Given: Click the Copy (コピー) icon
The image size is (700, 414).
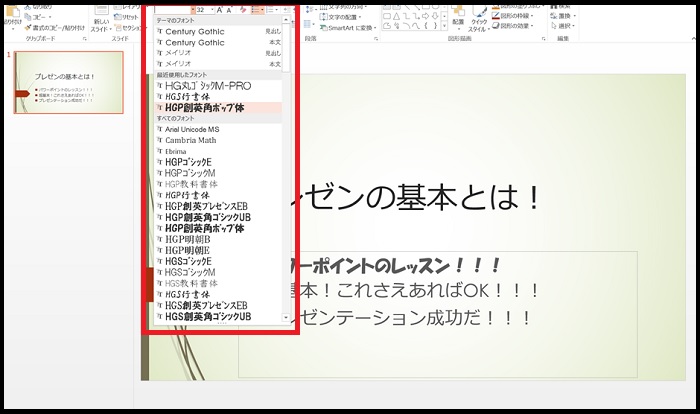Looking at the screenshot, I should click(28, 17).
